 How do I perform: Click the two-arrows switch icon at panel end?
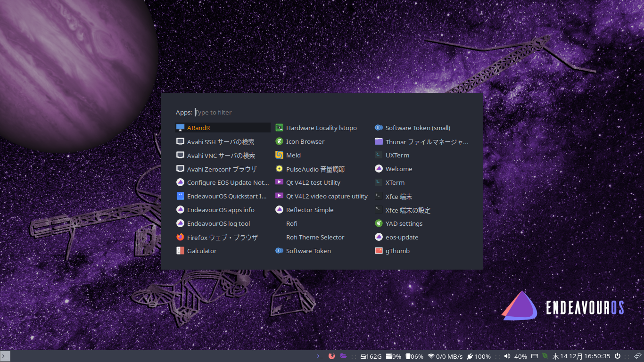coord(637,356)
